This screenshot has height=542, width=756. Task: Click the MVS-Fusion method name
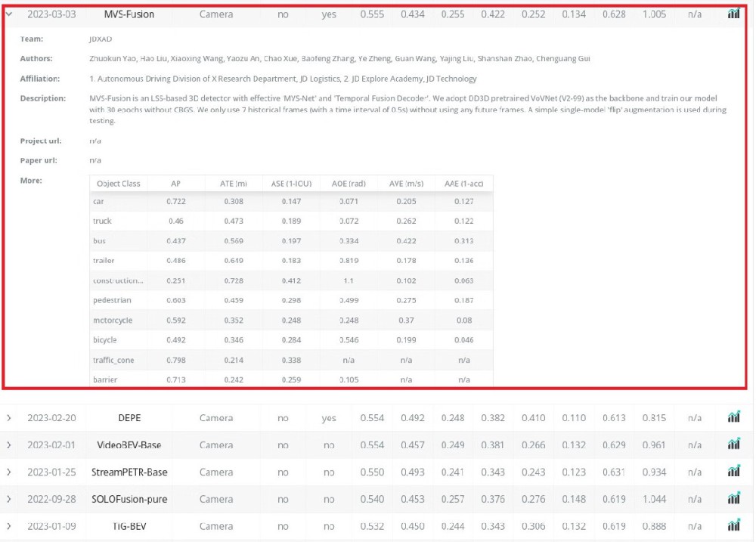(129, 14)
